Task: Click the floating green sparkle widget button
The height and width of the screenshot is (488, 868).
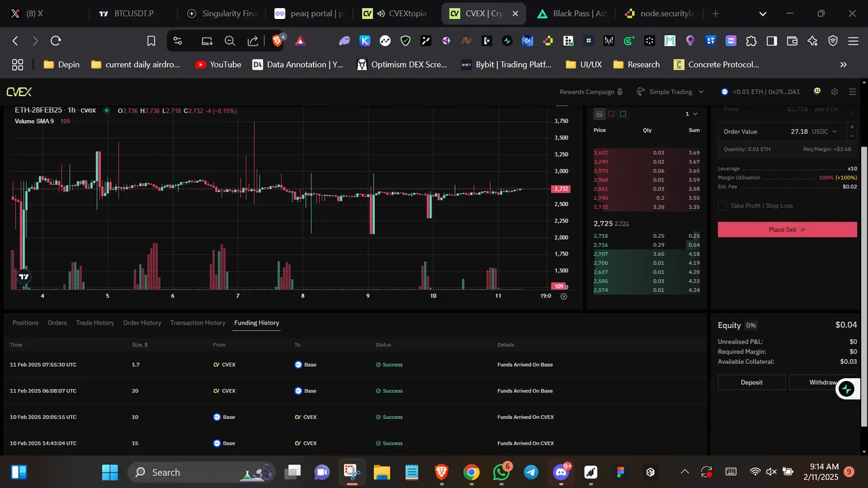Action: [846, 389]
